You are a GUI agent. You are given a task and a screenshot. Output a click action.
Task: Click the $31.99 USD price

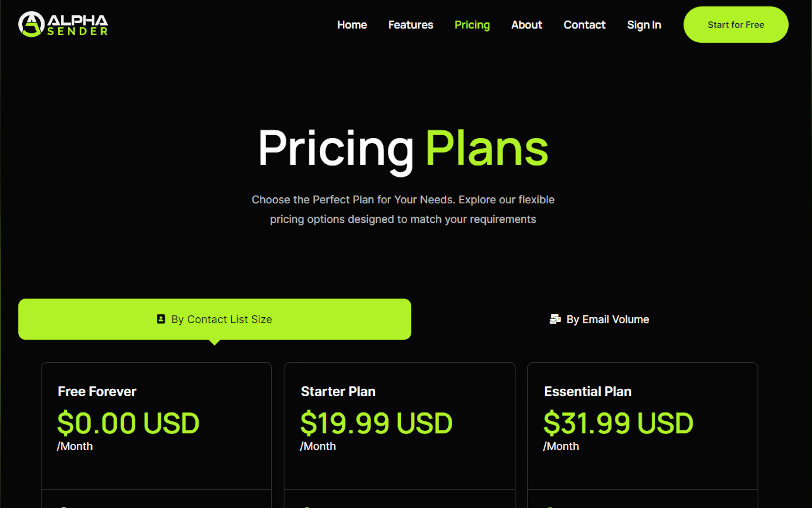pyautogui.click(x=618, y=423)
